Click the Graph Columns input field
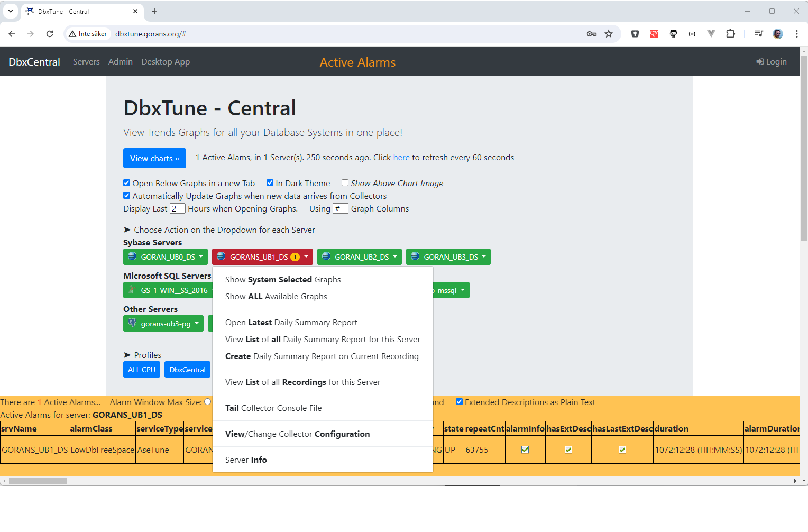This screenshot has height=532, width=808. [341, 208]
